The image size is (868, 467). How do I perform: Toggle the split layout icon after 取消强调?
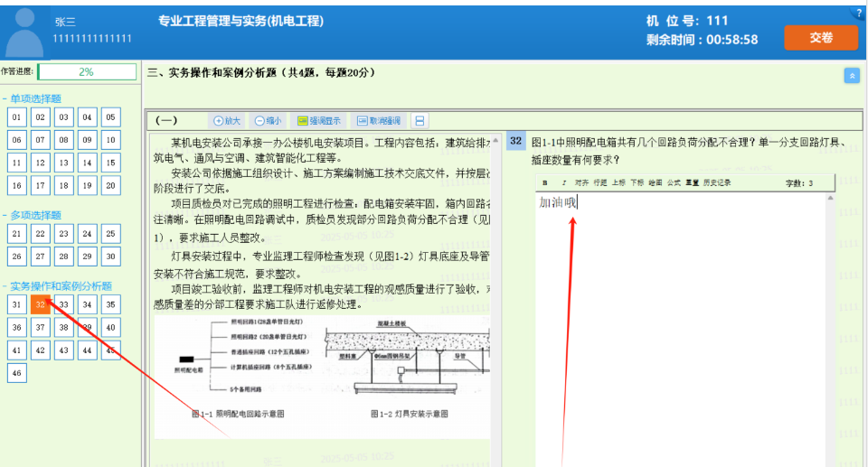tap(420, 121)
